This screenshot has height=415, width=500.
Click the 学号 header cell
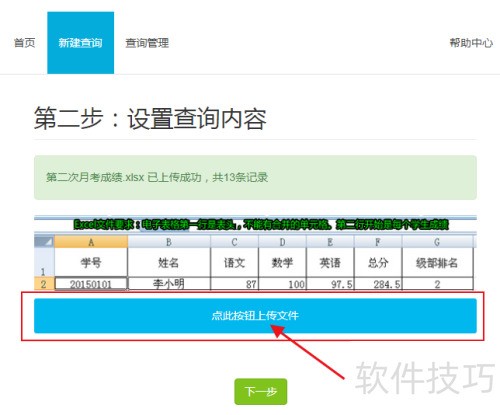click(91, 262)
